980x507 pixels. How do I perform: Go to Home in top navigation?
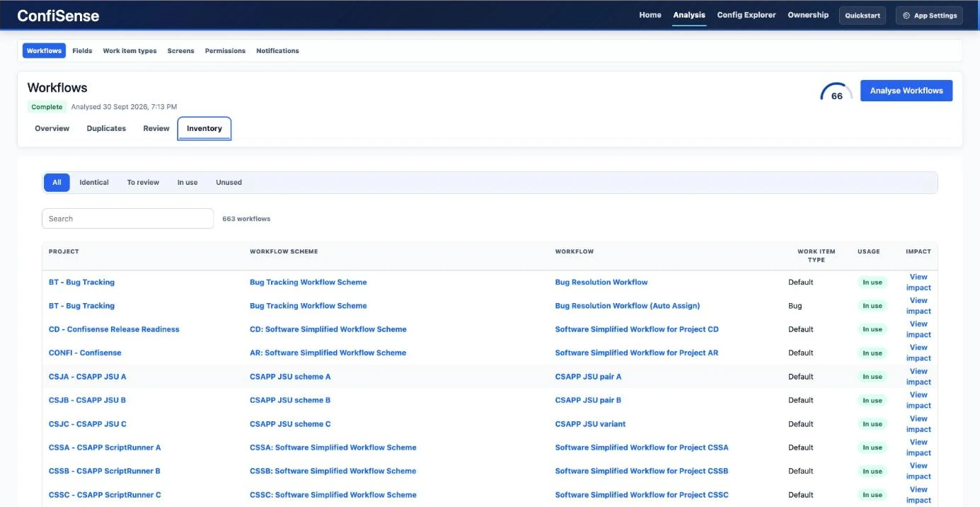(x=650, y=15)
